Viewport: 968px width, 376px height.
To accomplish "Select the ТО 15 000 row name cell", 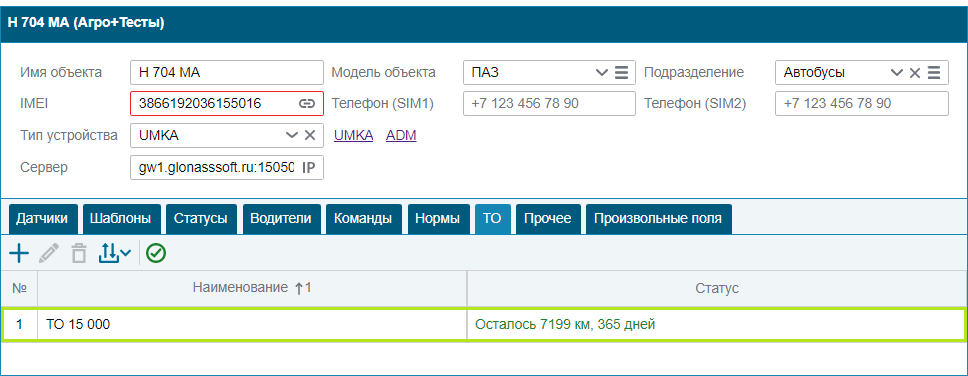I will click(x=252, y=324).
